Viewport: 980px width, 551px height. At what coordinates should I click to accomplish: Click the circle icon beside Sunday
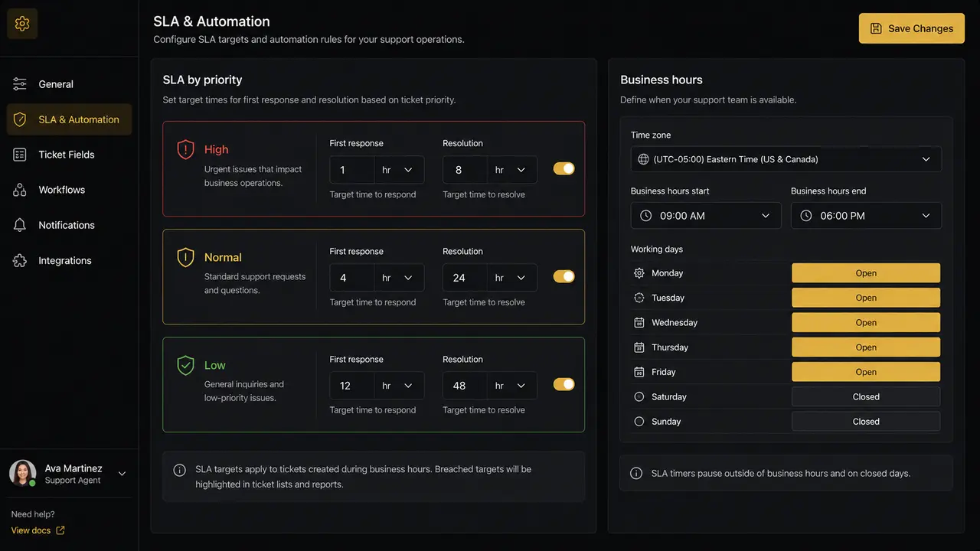pos(639,422)
